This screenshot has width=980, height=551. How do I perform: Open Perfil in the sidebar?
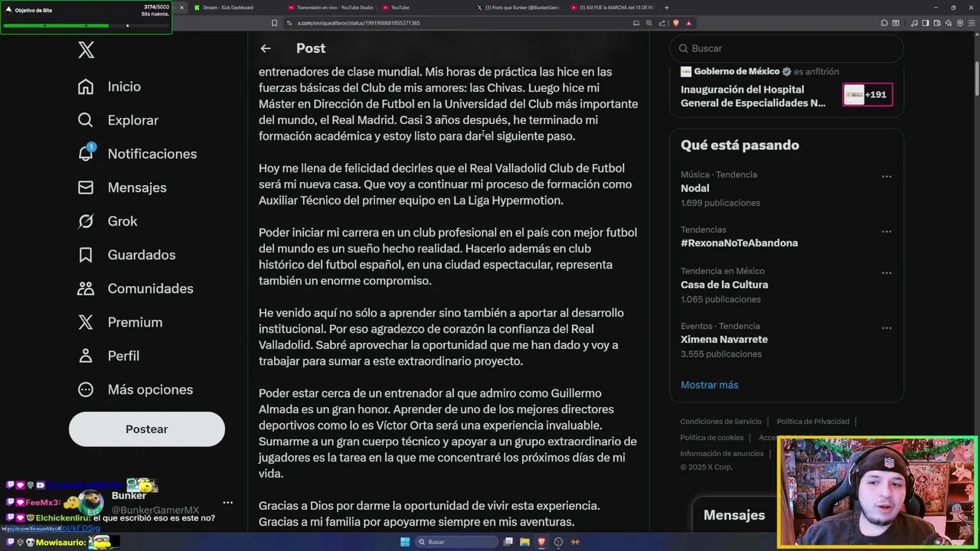(108, 356)
